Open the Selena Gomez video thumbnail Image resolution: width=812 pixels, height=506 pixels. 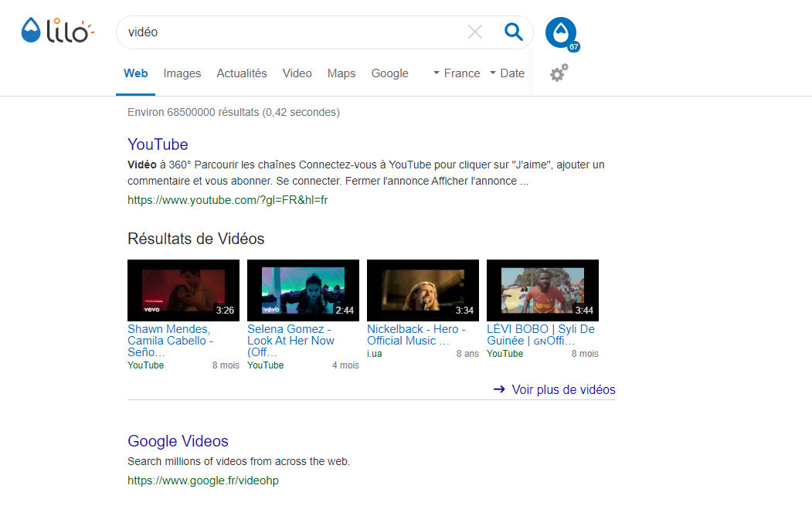click(x=303, y=290)
